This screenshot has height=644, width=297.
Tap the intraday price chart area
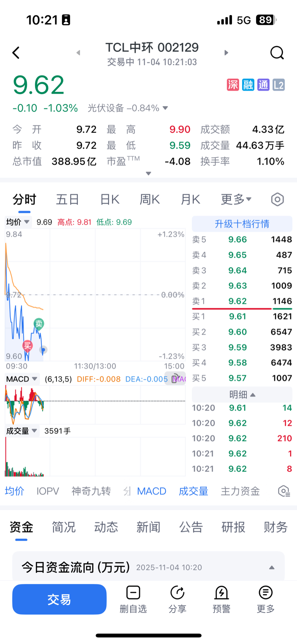pos(95,295)
